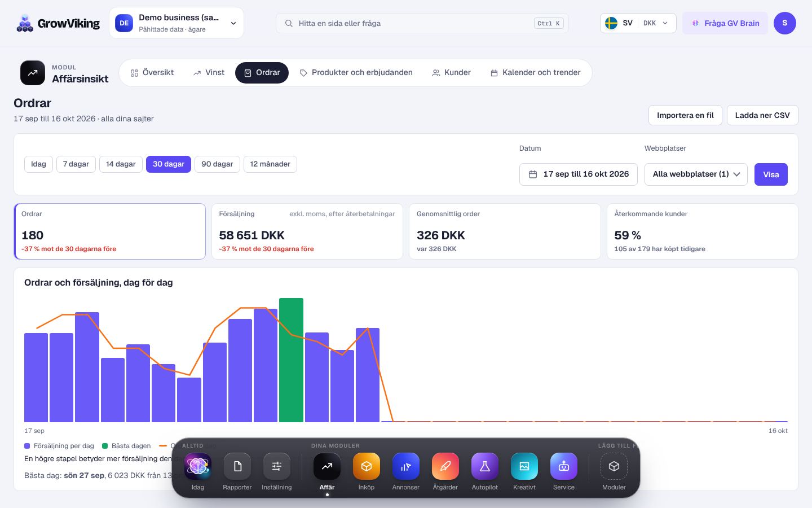Open the Alla webbplatser dropdown

(x=696, y=174)
